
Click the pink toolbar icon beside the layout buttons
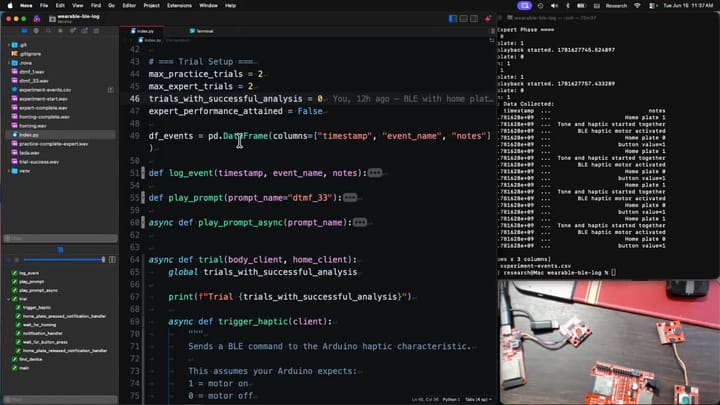[x=488, y=18]
